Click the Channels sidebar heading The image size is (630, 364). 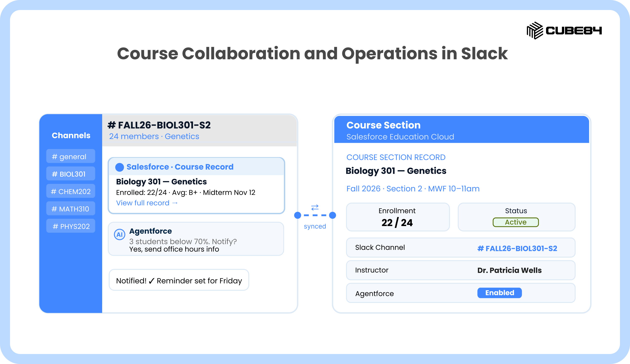pyautogui.click(x=71, y=135)
